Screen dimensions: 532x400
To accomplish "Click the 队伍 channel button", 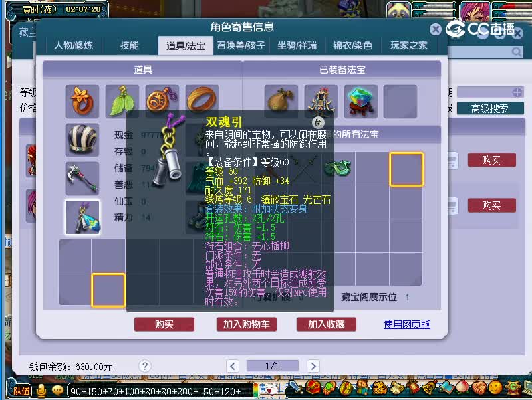I will pyautogui.click(x=21, y=391).
